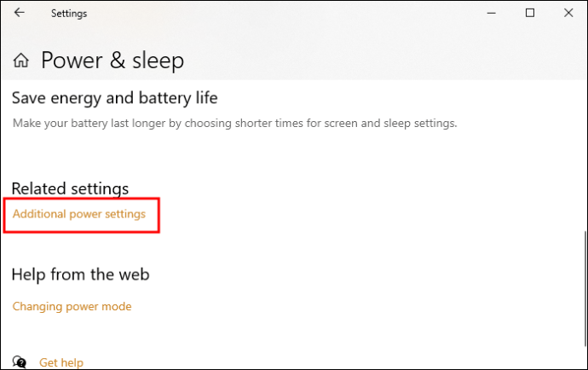Open the Changing power mode help link
588x370 pixels.
72,307
